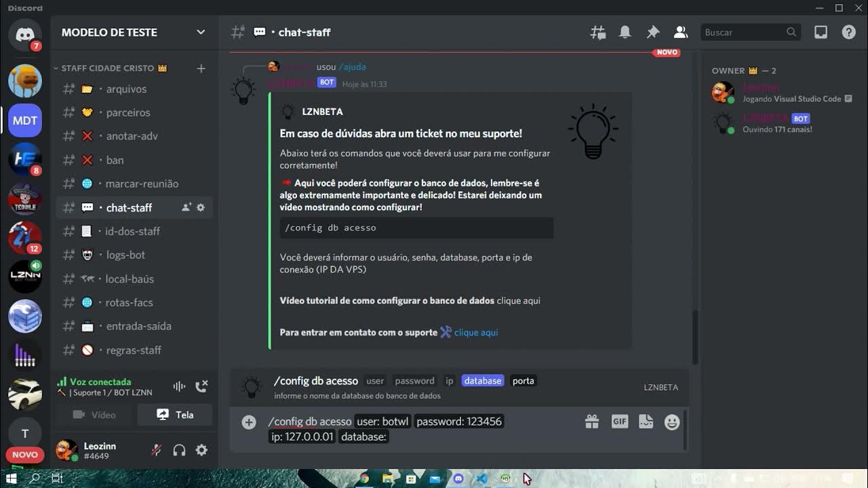Select the porta option chip
Viewport: 868px width, 488px height.
524,381
